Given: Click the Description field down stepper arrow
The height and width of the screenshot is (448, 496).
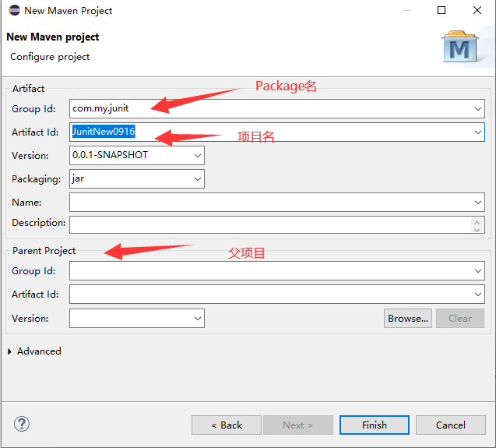Looking at the screenshot, I should [477, 229].
